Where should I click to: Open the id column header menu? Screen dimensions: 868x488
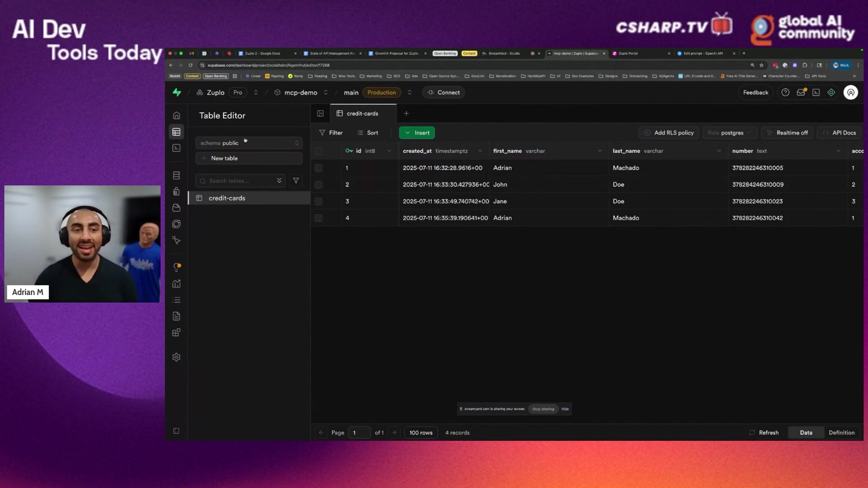click(x=389, y=151)
